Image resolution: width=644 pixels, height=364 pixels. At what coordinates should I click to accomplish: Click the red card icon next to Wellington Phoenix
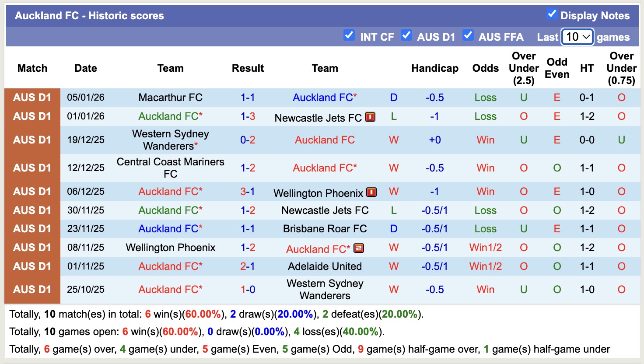click(371, 192)
